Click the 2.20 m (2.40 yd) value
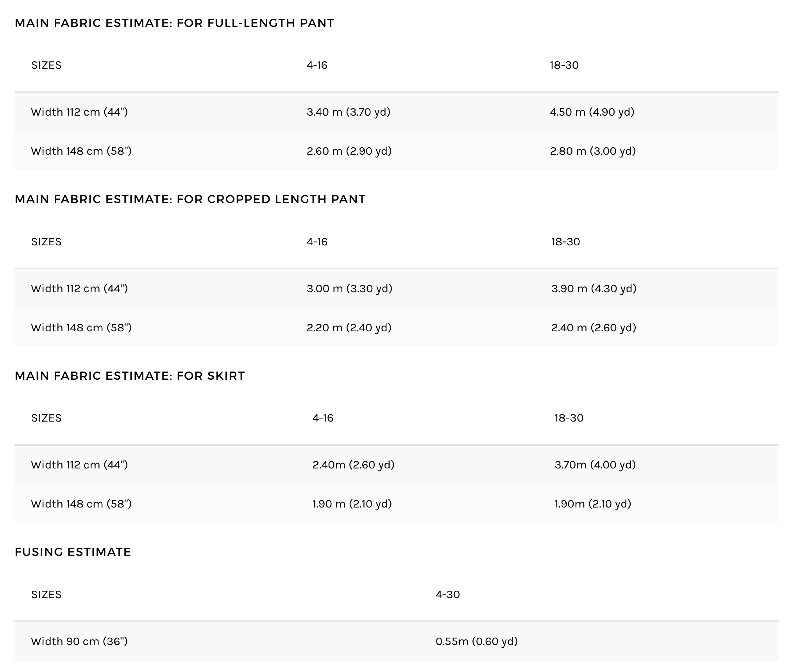 349,328
